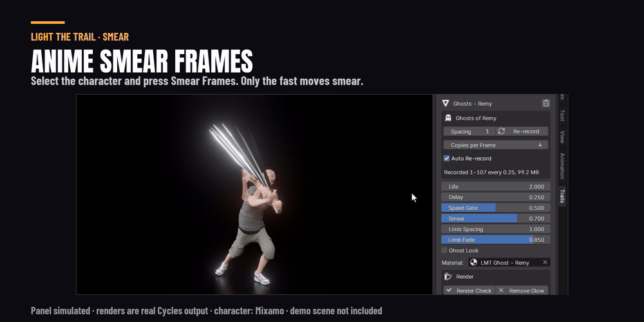Image resolution: width=644 pixels, height=322 pixels.
Task: Click the Remove Glow button
Action: pos(522,290)
